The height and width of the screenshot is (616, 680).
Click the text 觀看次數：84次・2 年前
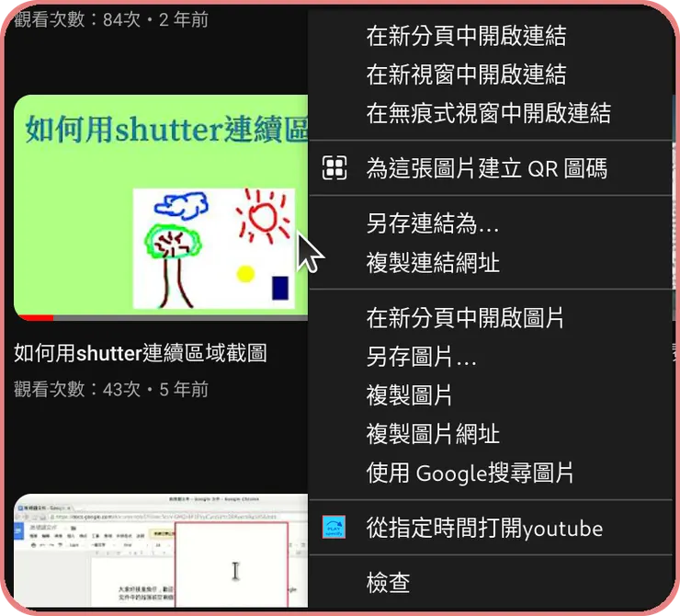coord(111,19)
